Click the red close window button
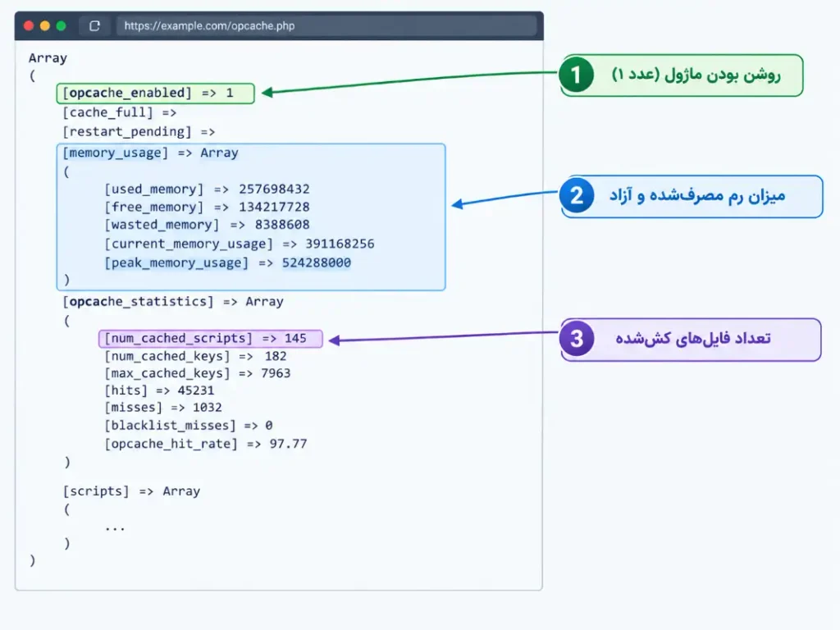Viewport: 840px width, 630px height. (x=29, y=25)
